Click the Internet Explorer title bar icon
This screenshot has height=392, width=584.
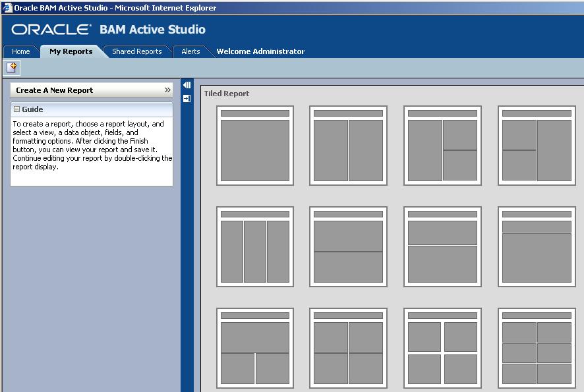tap(7, 8)
